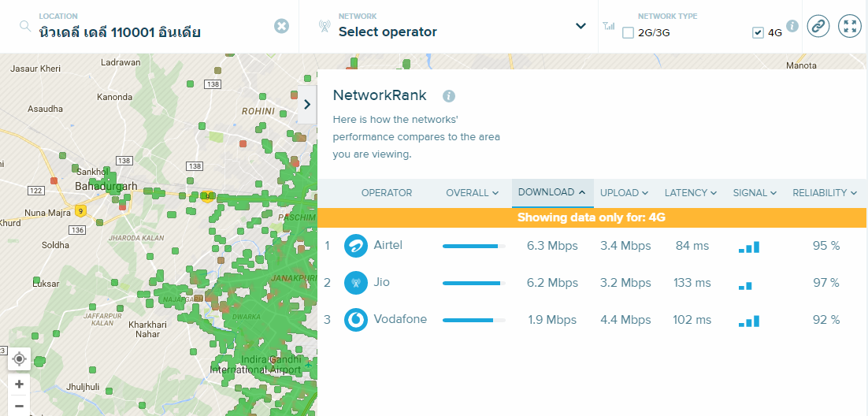868x416 pixels.
Task: Click Jio signal strength bars icon
Action: 745,285
